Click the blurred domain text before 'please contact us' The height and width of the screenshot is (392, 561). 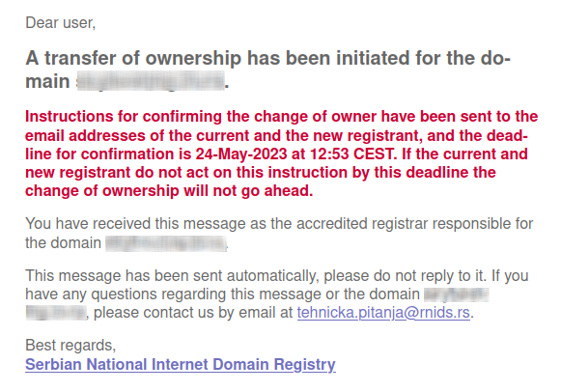(x=56, y=313)
